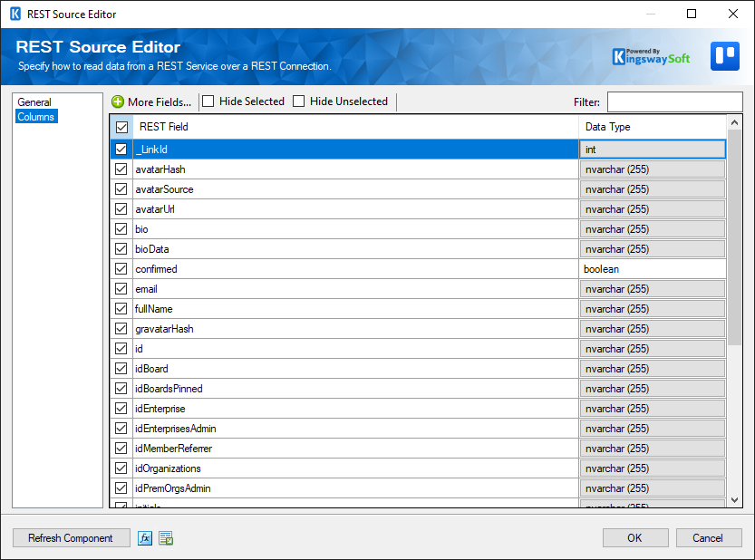Uncheck the avatarHash field checkbox
This screenshot has height=560, width=755.
pyautogui.click(x=121, y=169)
